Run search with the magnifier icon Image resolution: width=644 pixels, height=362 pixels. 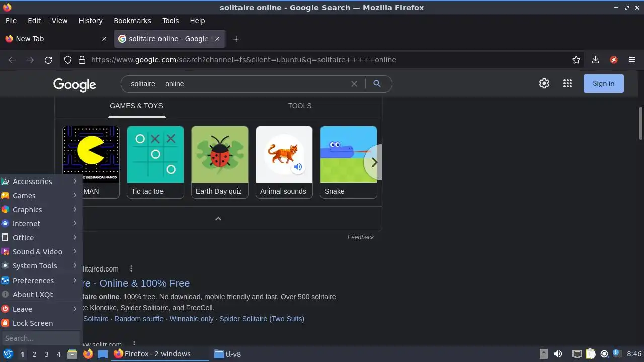click(x=377, y=84)
